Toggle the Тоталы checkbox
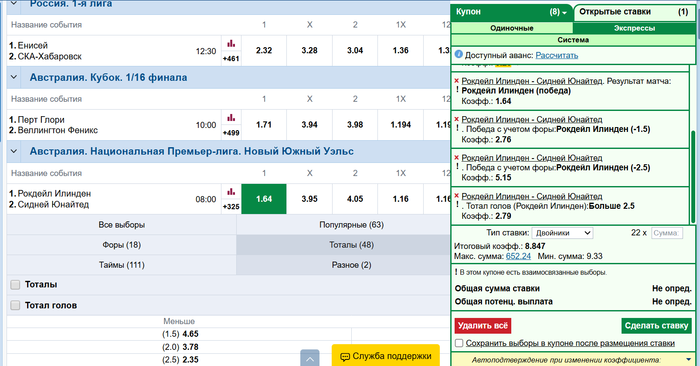Screen dimensions: 700x366 coord(15,285)
